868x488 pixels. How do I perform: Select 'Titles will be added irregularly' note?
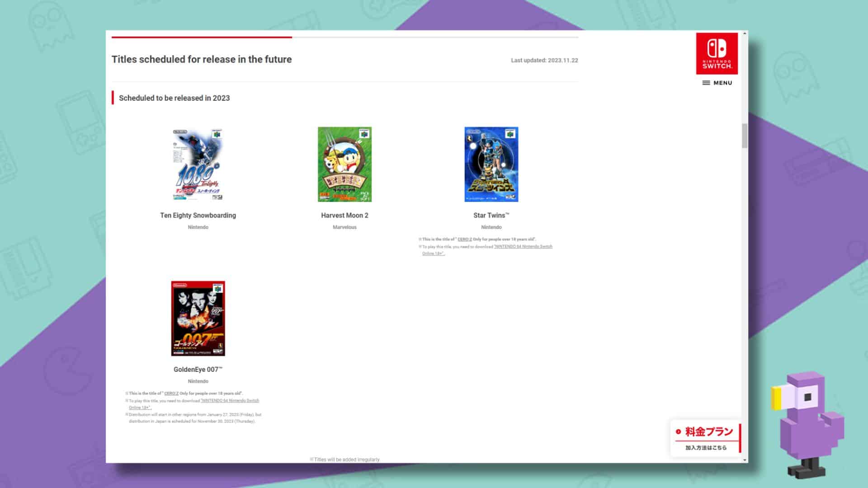345,460
